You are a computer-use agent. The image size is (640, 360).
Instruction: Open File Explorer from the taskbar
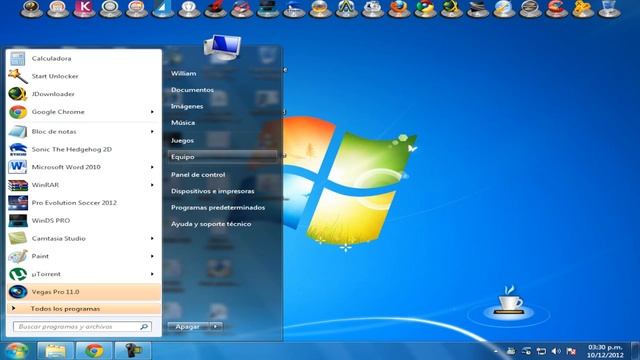56,351
